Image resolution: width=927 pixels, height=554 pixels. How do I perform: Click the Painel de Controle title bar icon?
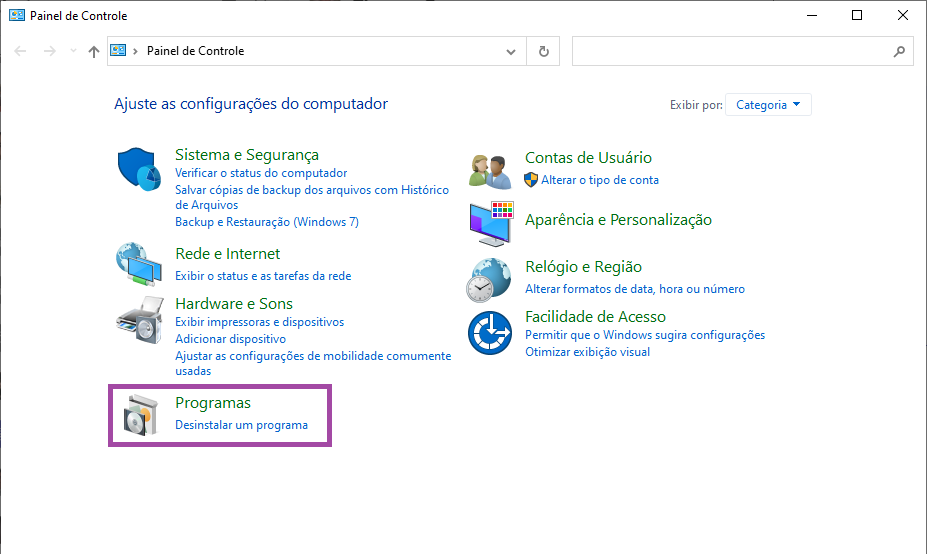coord(17,15)
